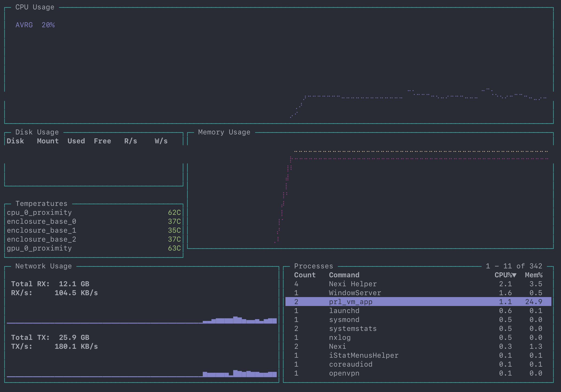Click the Count column header in Processes

coord(305,275)
